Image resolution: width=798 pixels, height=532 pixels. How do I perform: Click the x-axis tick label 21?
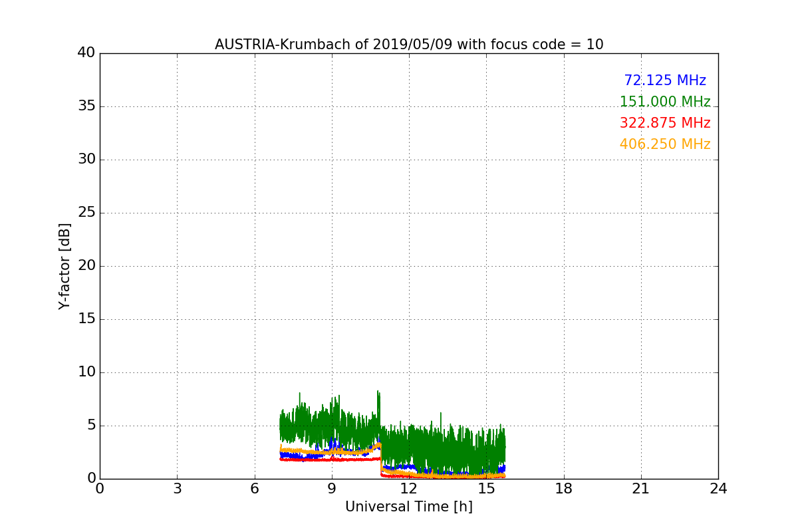(641, 489)
